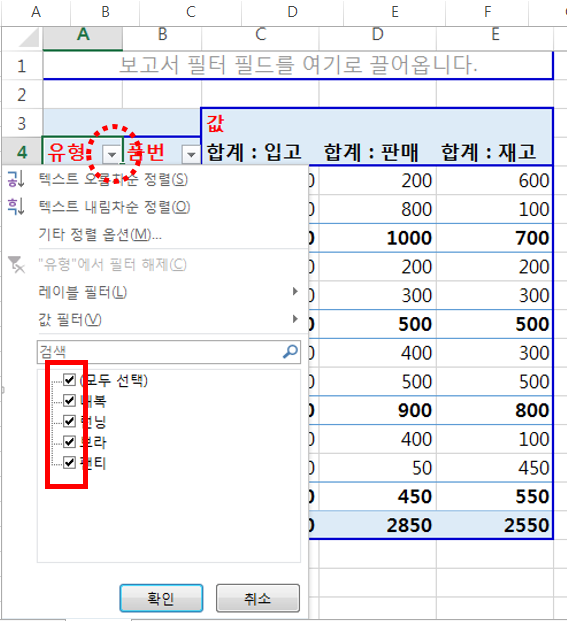Select the 800 cell in 판매 column

[x=377, y=209]
